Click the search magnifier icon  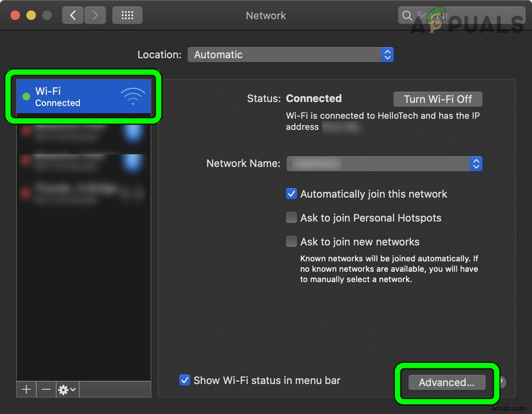(408, 15)
